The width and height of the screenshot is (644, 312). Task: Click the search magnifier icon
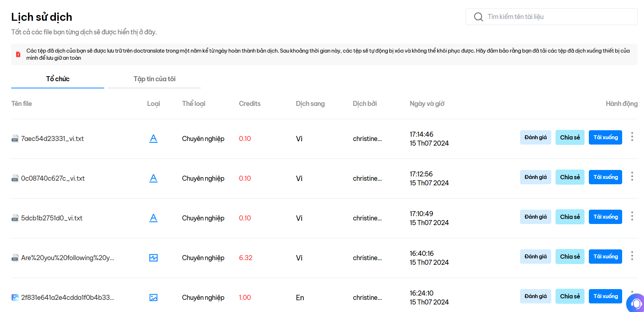(478, 17)
